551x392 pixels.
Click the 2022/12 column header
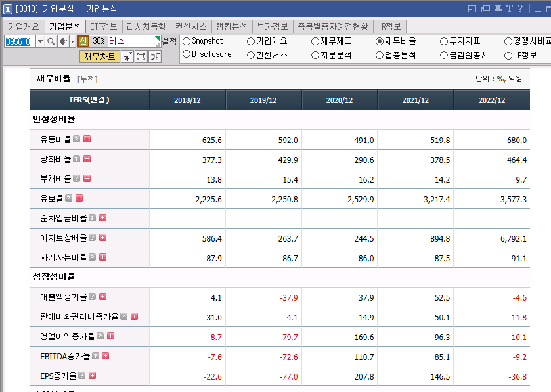(492, 100)
